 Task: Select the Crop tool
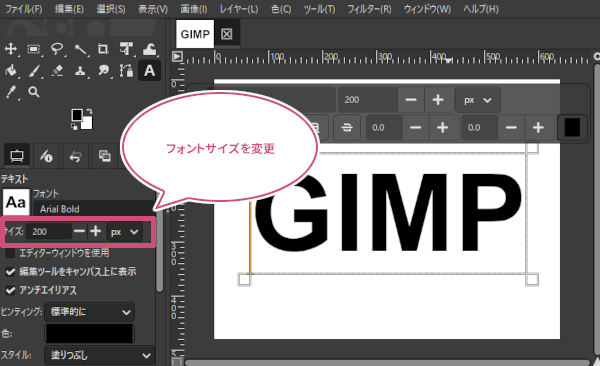coord(103,49)
